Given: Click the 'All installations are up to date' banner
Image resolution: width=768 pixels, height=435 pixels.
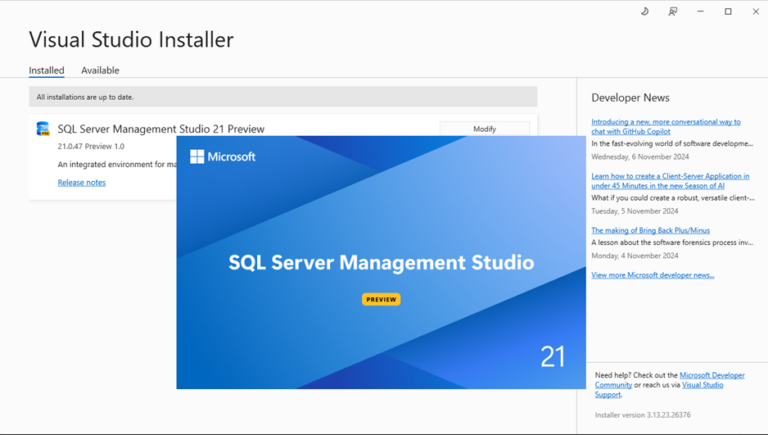Looking at the screenshot, I should pyautogui.click(x=282, y=97).
